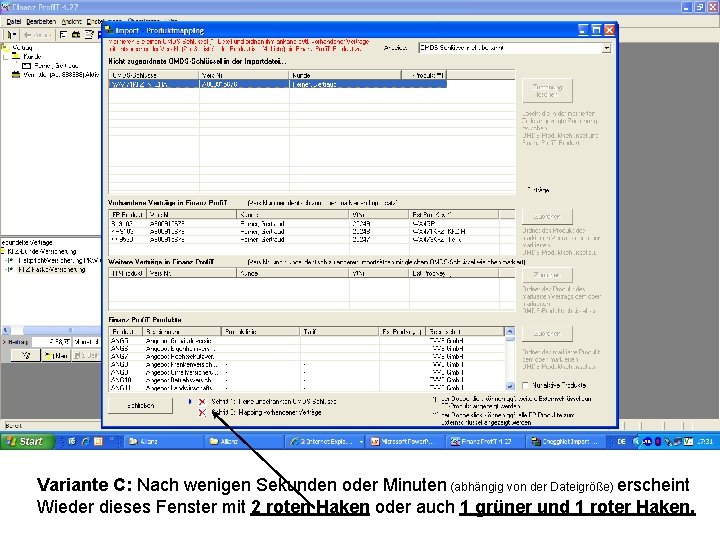Click Internet Explorer quick launch icon

click(x=85, y=441)
